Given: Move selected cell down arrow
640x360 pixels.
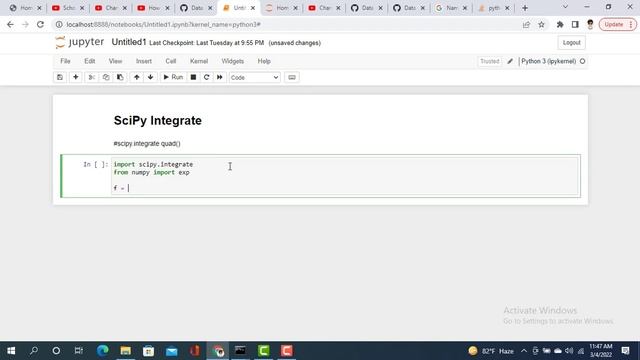Looking at the screenshot, I should [151, 77].
